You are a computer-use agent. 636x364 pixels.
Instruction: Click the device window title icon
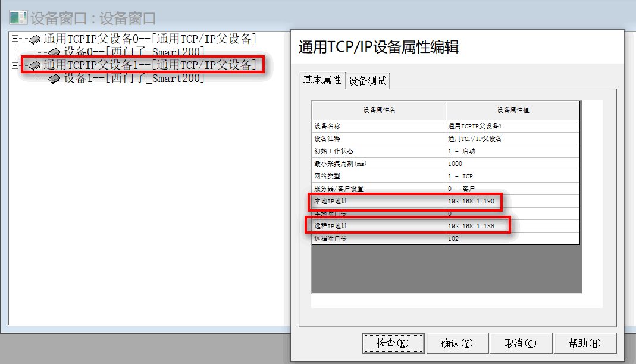point(18,18)
